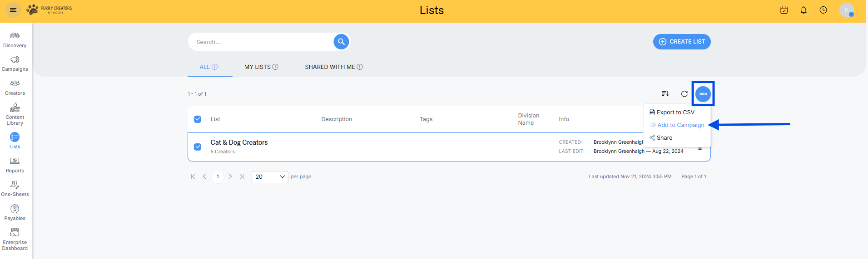Open the clock history icon
This screenshot has width=868, height=259.
[x=823, y=10]
